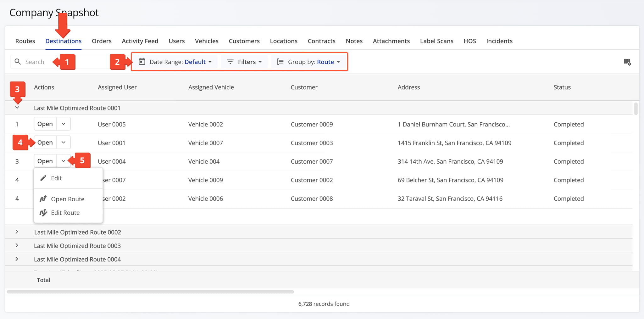Click the Assigned Vehicle column header

click(x=211, y=87)
